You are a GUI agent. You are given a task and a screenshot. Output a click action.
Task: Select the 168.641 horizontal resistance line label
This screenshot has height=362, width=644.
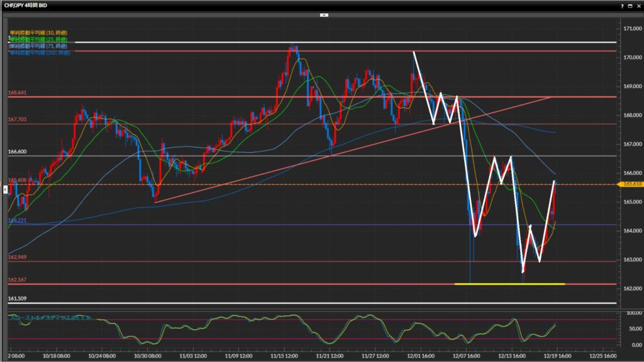17,93
